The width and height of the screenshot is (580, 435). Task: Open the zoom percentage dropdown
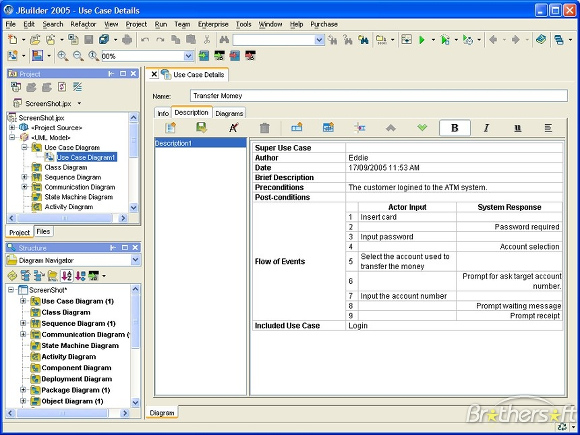[188, 56]
